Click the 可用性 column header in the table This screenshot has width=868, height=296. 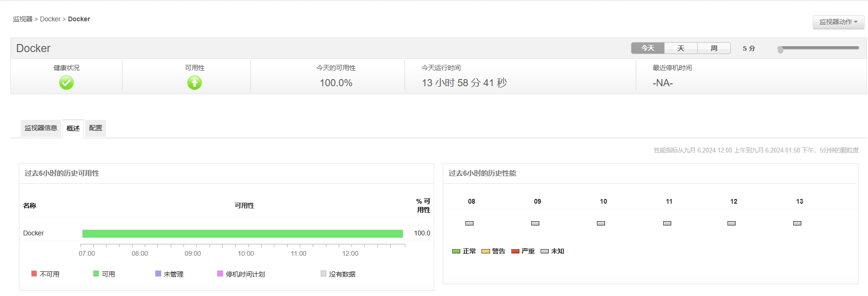pos(245,206)
